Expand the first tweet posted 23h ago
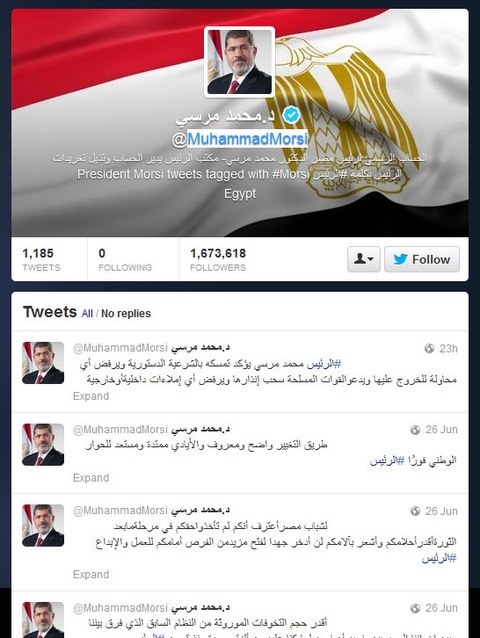 [91, 396]
